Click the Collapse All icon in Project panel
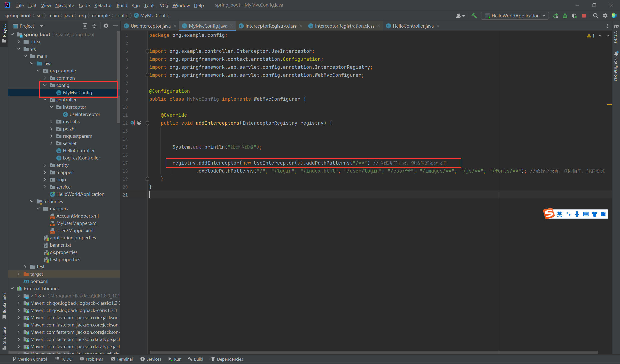This screenshot has height=364, width=620. tap(94, 26)
